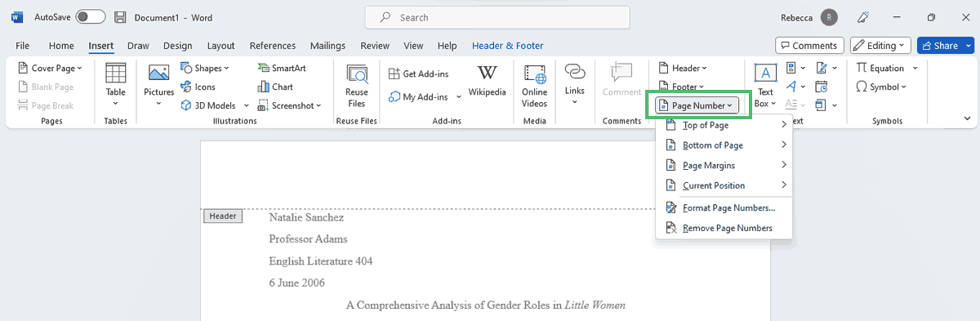Choose Remove Page Numbers
The image size is (980, 321).
click(724, 228)
